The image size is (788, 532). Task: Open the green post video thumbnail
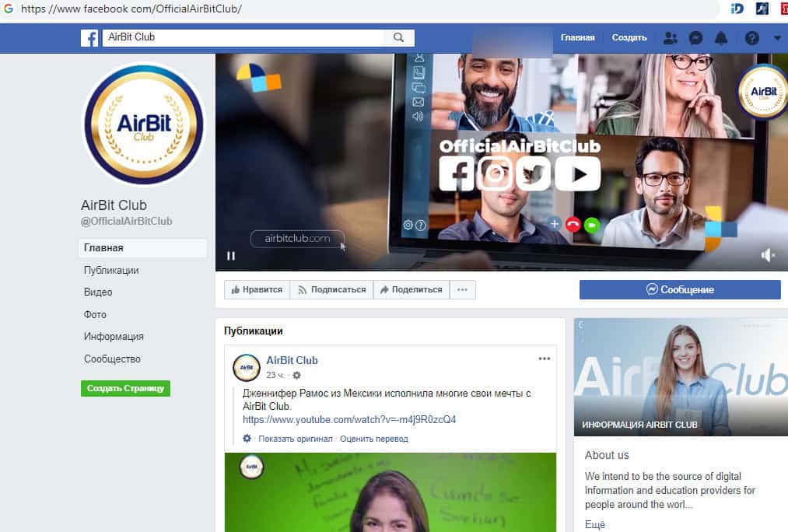tap(390, 492)
